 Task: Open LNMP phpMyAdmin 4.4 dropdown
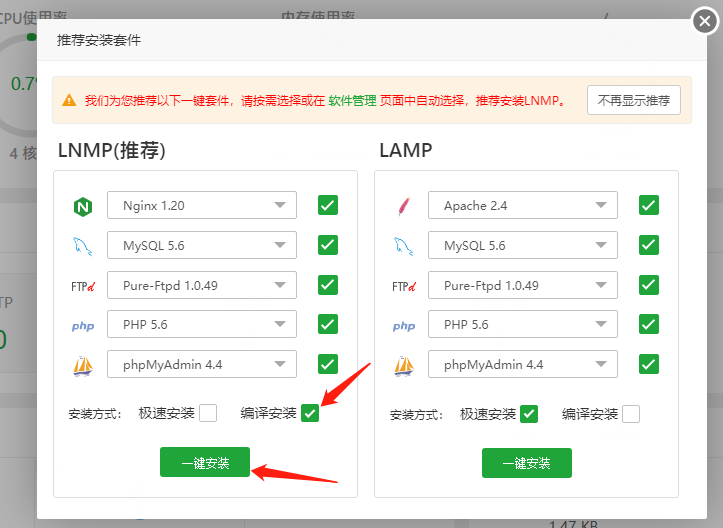click(202, 364)
